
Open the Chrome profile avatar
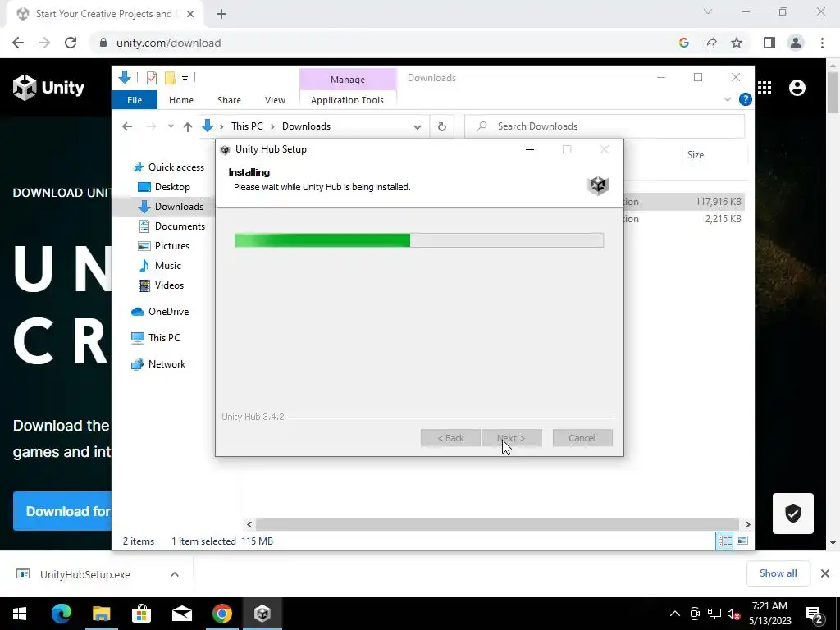click(x=796, y=43)
